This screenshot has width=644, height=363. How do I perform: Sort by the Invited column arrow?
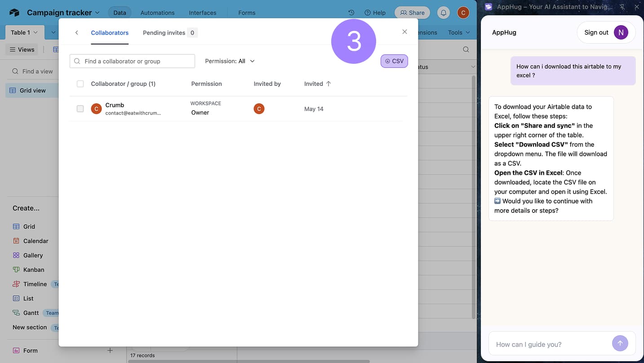click(329, 84)
